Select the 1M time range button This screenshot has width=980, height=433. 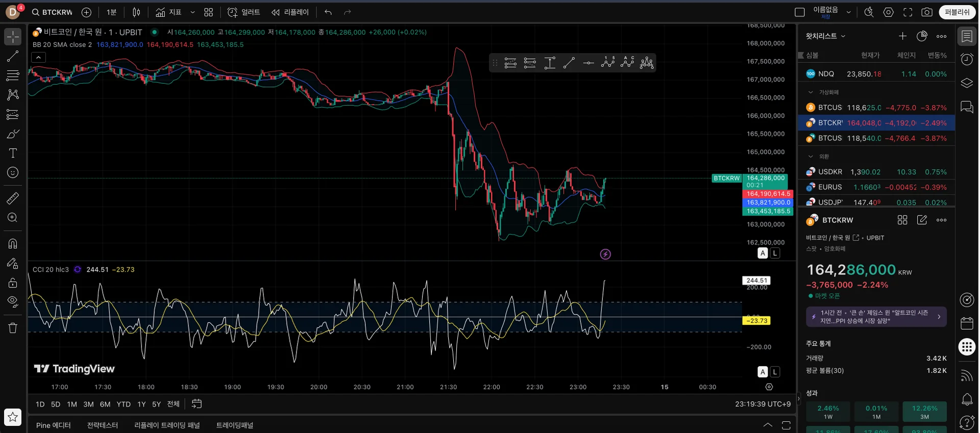click(72, 404)
